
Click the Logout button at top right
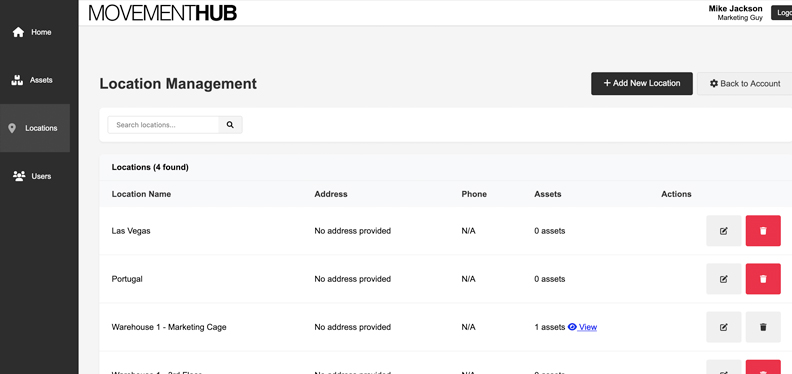click(x=781, y=13)
